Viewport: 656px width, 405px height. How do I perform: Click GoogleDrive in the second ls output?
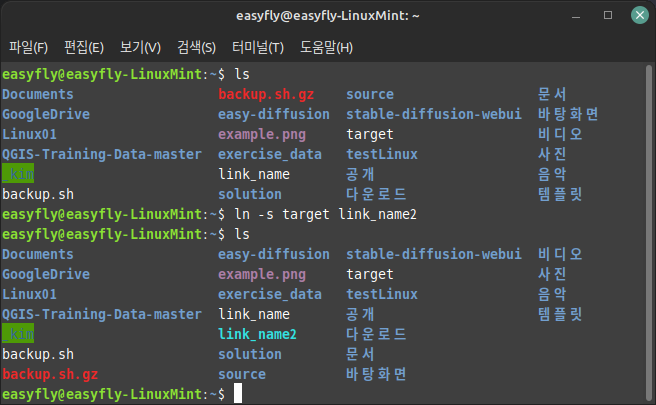click(46, 274)
